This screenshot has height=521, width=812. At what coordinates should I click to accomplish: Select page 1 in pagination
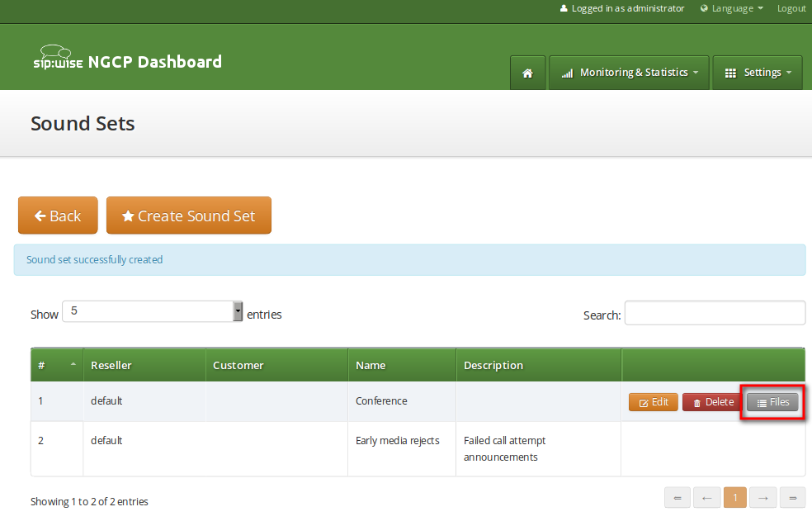734,497
